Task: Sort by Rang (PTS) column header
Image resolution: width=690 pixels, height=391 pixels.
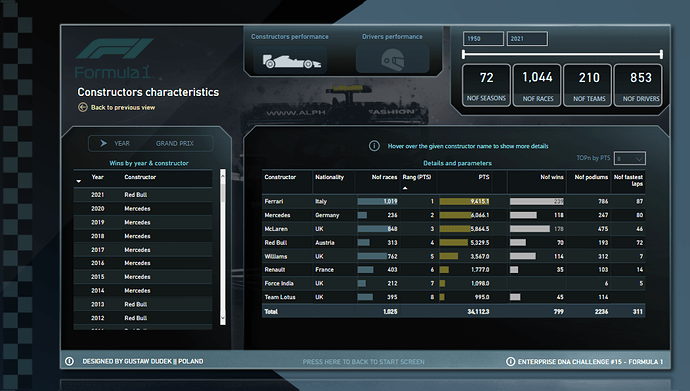Action: point(416,177)
